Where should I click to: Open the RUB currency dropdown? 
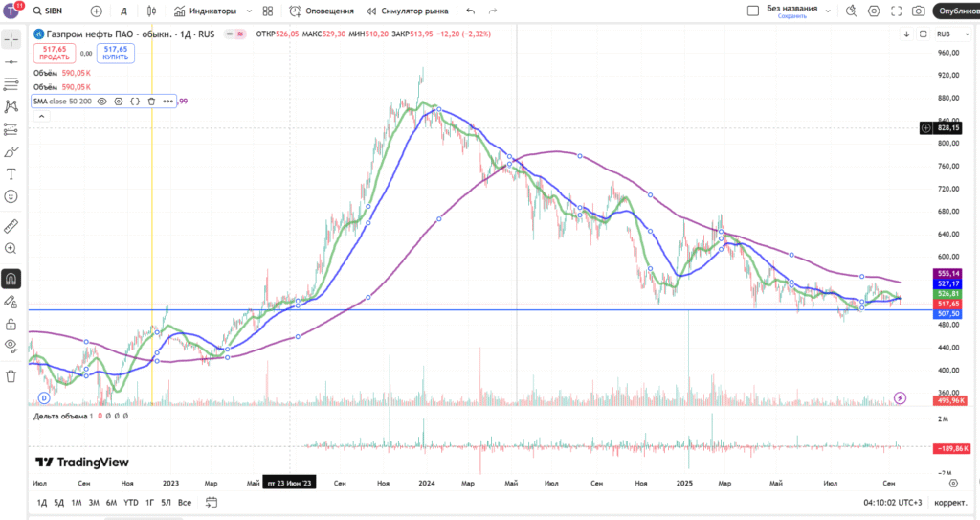[x=952, y=34]
